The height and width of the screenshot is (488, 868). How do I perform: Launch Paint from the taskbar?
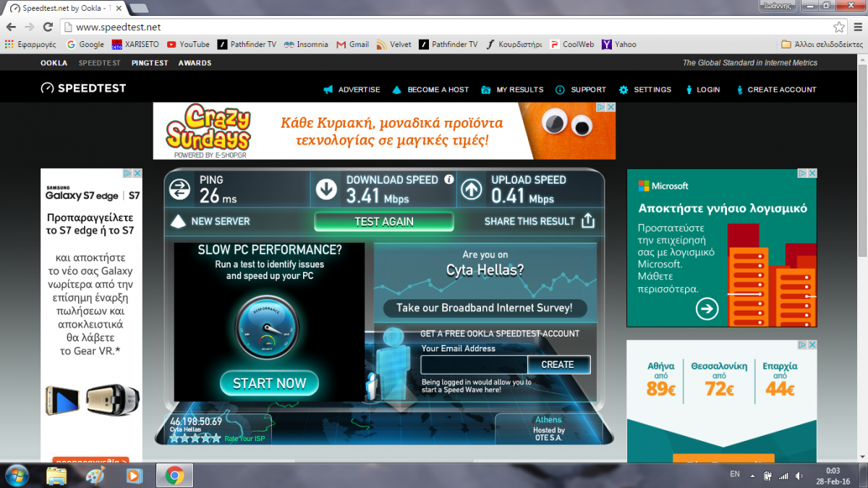[95, 476]
